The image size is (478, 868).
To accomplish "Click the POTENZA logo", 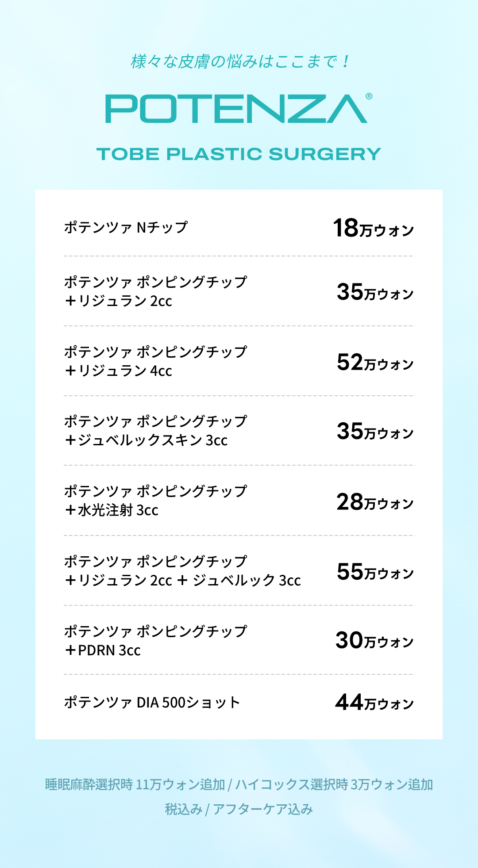I will coord(236,109).
